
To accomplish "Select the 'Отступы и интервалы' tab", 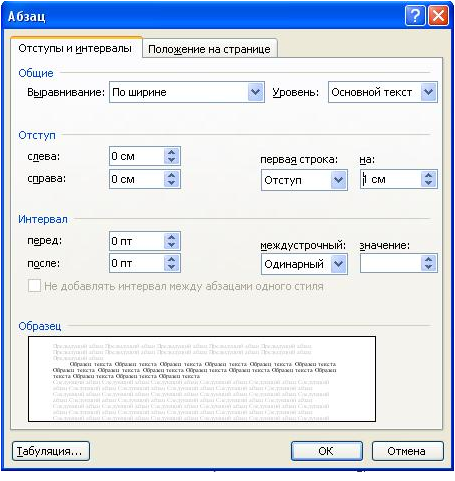I will (x=75, y=48).
